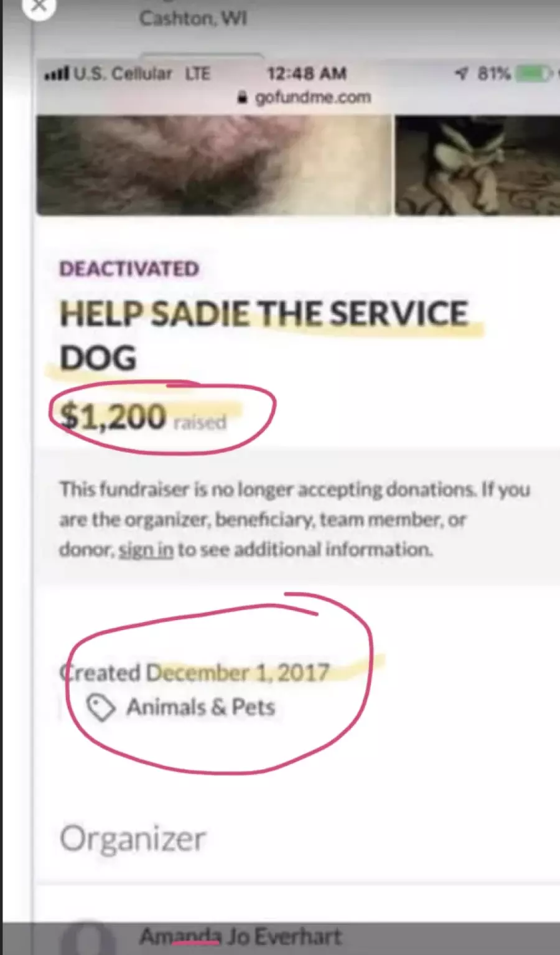
Task: Click the Organizer section heading
Action: (133, 839)
